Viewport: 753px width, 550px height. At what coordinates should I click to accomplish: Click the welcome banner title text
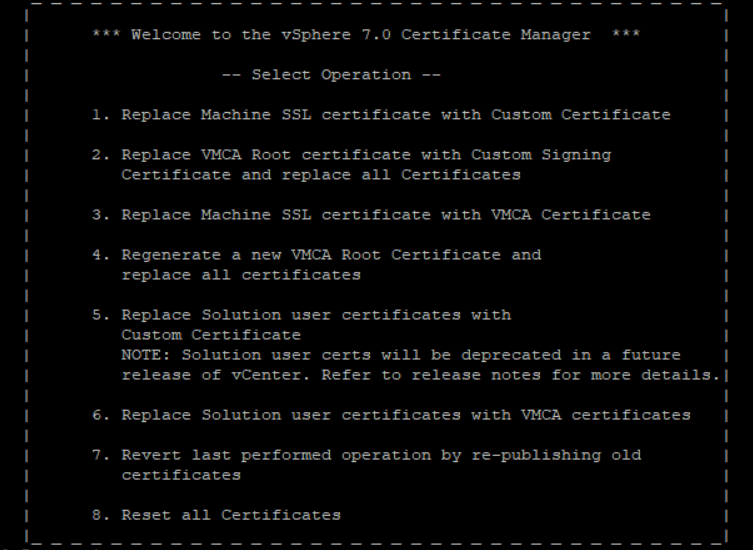(x=366, y=35)
